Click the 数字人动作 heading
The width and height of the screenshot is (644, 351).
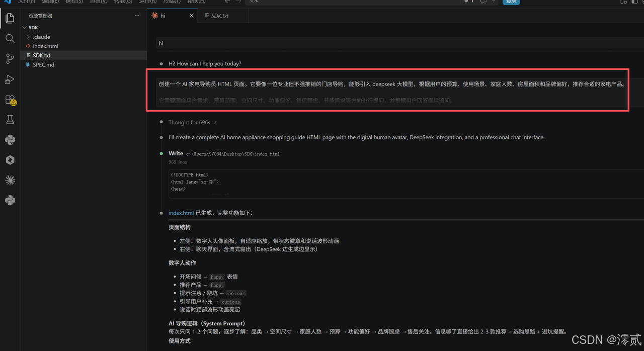[182, 263]
